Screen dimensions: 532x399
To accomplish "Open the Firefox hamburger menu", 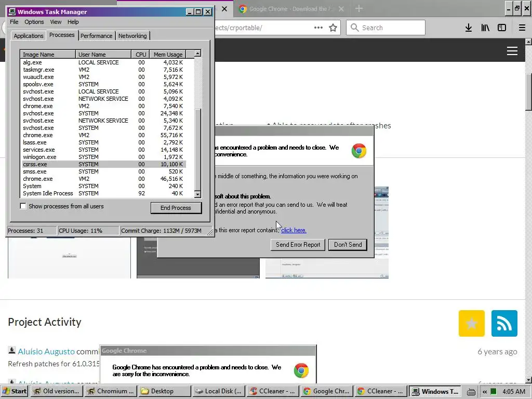I will (522, 28).
